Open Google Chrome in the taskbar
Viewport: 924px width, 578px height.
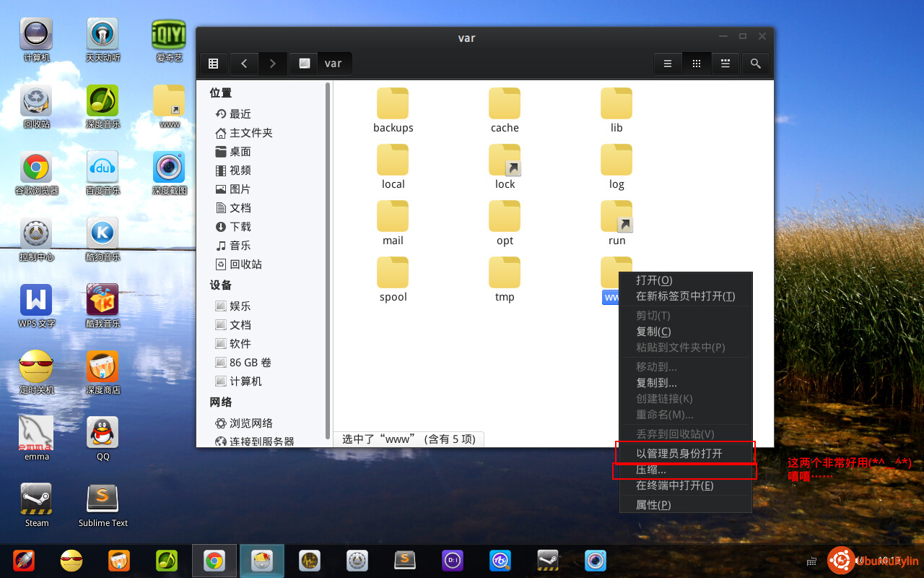click(214, 561)
